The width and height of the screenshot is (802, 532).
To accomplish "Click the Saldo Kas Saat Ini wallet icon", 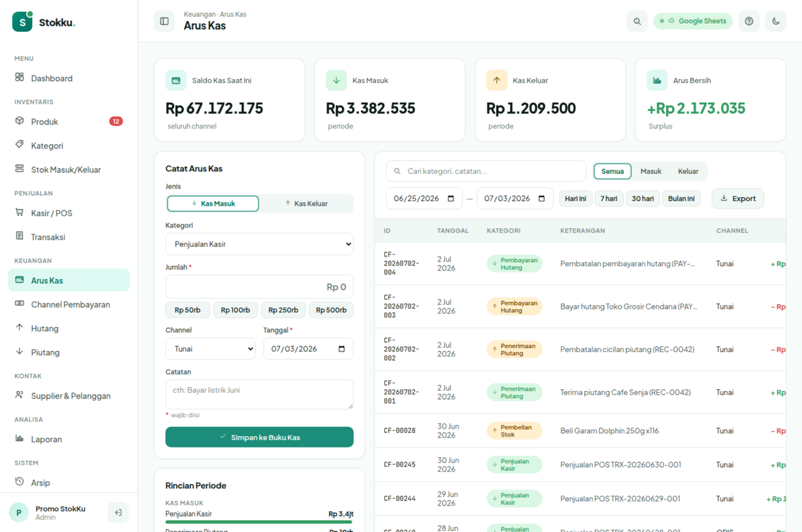I will tap(176, 80).
